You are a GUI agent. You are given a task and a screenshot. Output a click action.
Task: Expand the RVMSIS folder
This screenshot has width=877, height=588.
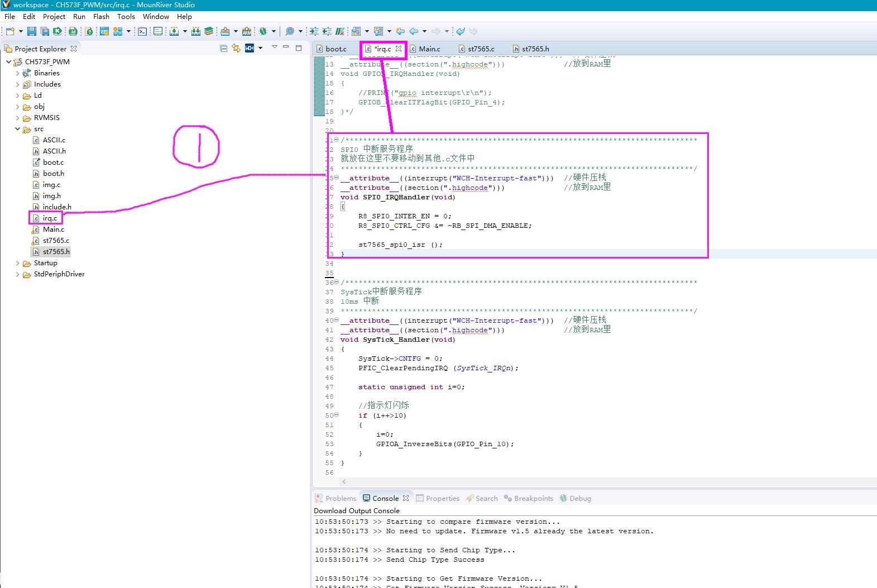17,118
